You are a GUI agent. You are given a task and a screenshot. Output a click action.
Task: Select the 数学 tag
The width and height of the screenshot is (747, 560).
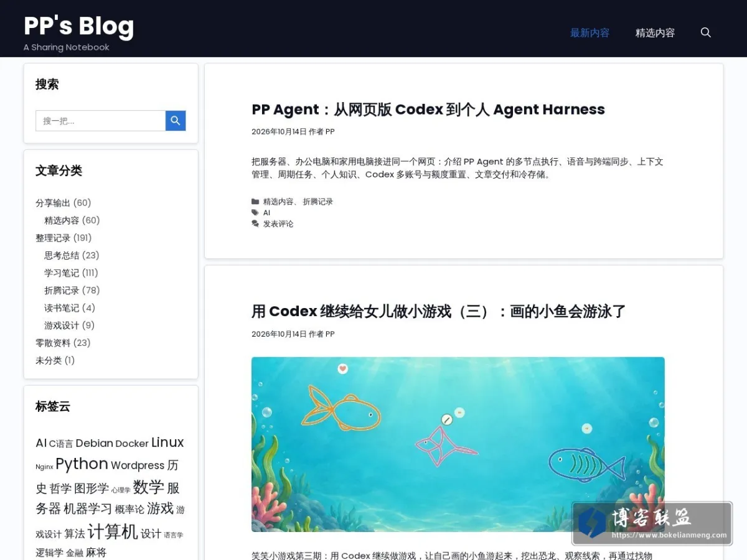[x=149, y=487]
